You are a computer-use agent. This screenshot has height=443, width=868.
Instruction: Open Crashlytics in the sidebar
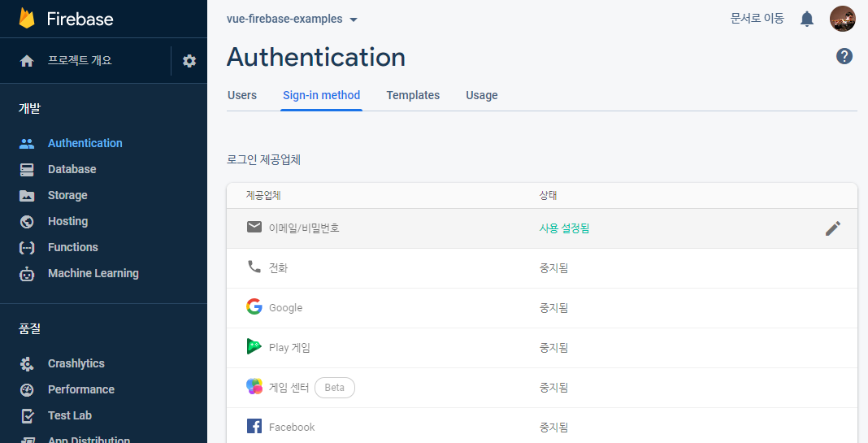(x=76, y=364)
